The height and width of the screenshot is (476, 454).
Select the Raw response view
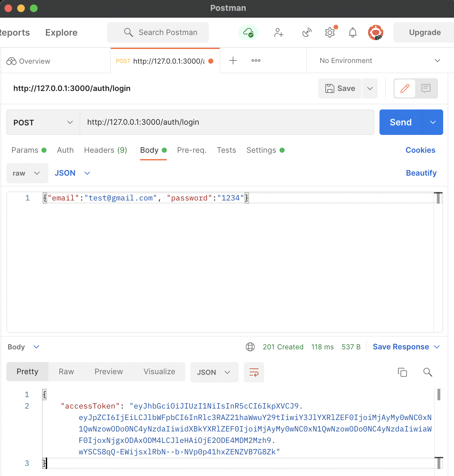(66, 372)
